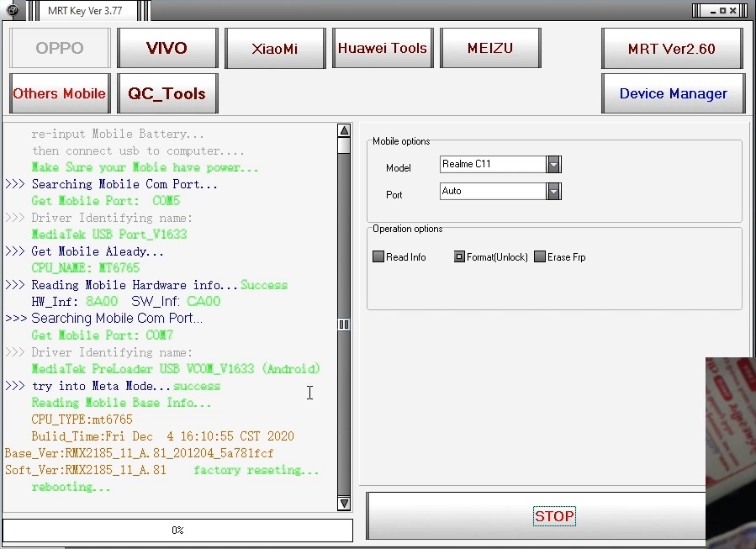Viewport: 756px width, 549px height.
Task: Select log line 'Get Mobile Port: COM5'
Action: pos(106,201)
